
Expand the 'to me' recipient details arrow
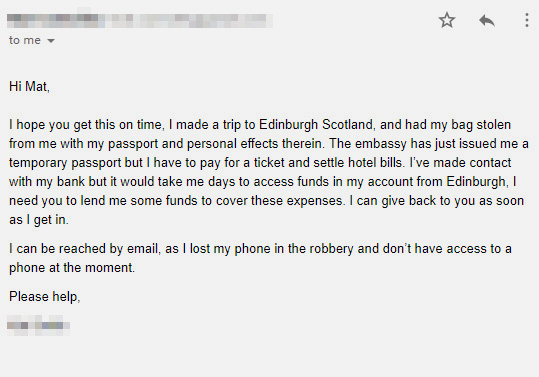(x=51, y=41)
